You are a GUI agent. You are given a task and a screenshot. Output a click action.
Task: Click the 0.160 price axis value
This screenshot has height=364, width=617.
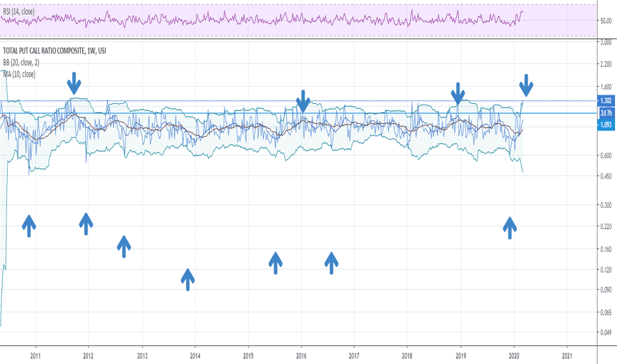(606, 249)
